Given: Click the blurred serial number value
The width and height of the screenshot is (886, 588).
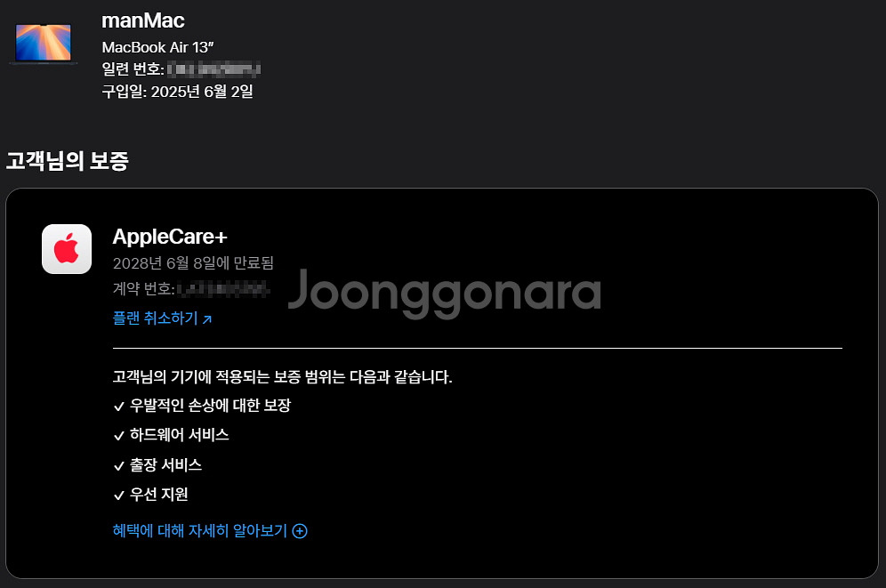Looking at the screenshot, I should [x=213, y=69].
